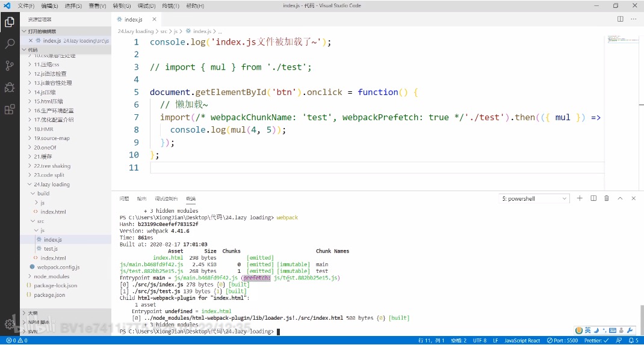
Task: Click the Prettier status bar item
Action: [596, 340]
